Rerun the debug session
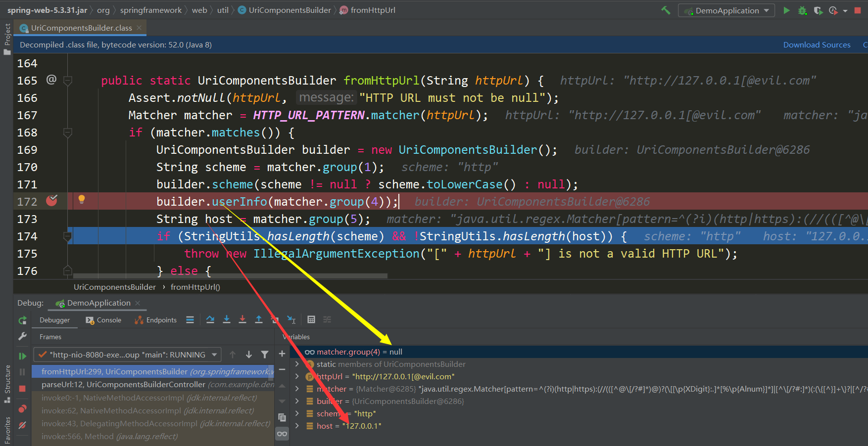868x446 pixels. (x=22, y=319)
